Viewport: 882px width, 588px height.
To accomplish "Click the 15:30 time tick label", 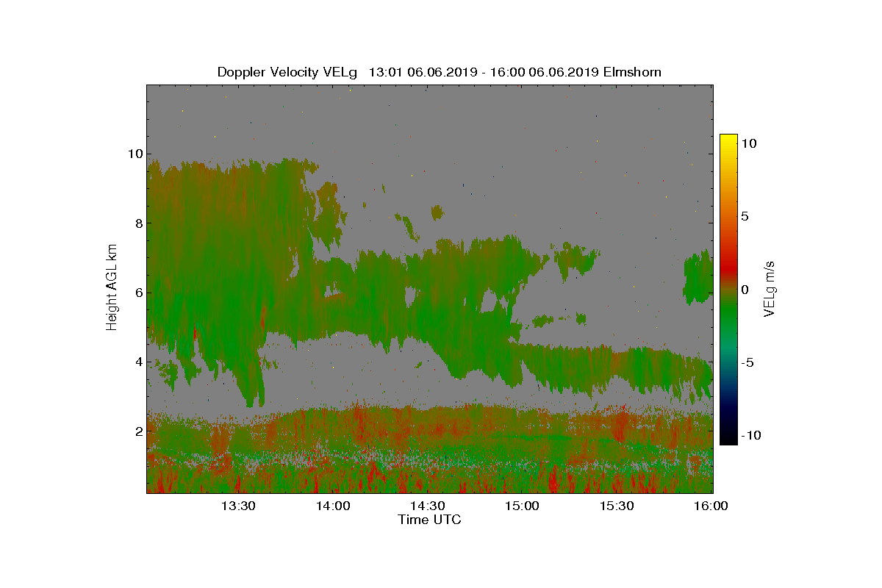I will tap(617, 506).
